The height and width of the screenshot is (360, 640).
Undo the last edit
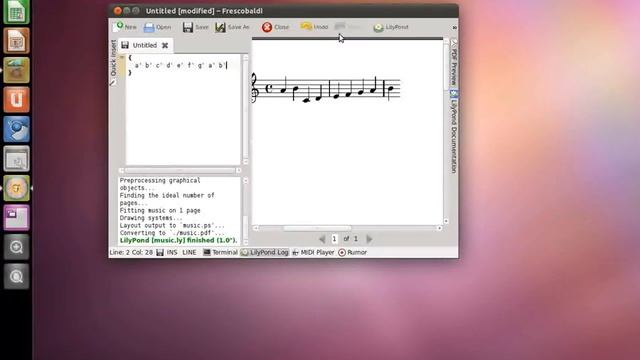314,27
